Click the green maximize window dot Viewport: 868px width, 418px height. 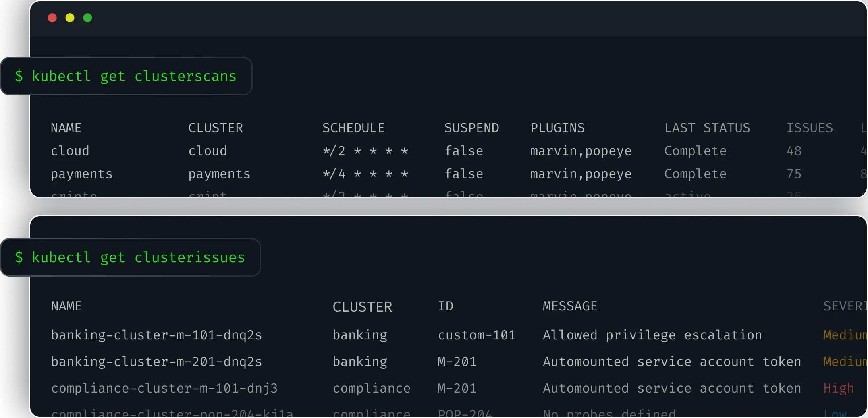click(87, 18)
